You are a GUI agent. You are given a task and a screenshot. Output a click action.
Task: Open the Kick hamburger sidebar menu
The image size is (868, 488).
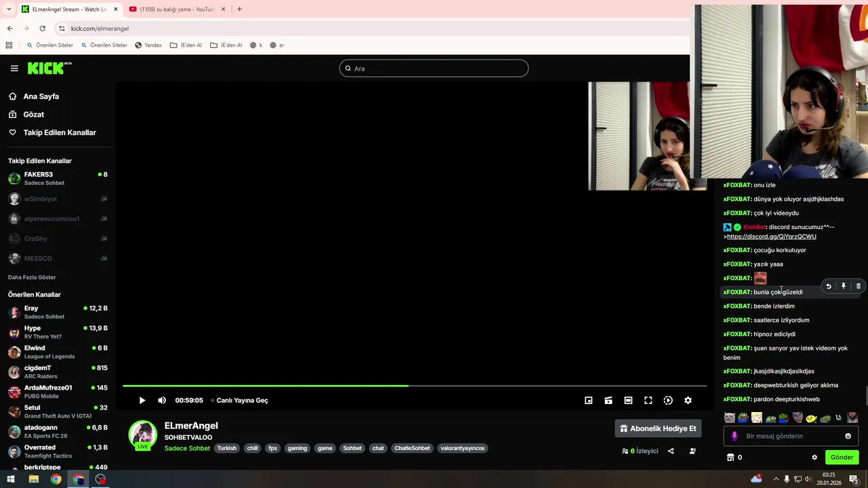14,68
